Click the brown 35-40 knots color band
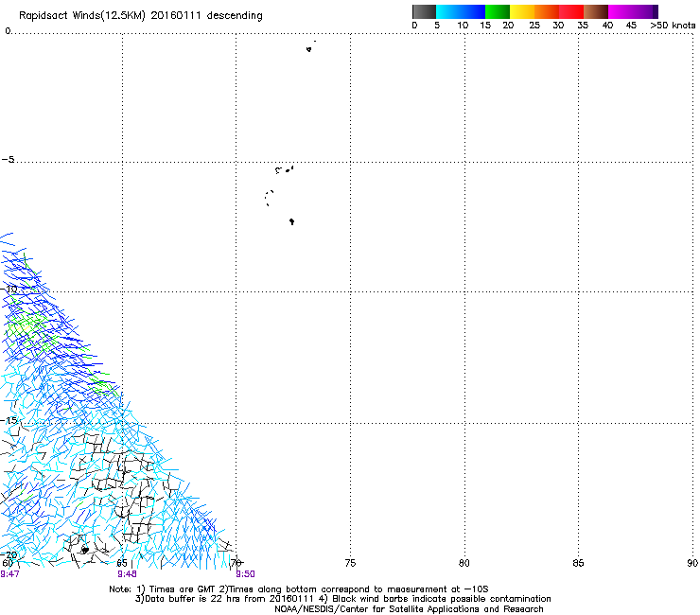Screen dimensions: 700x615 [596, 11]
